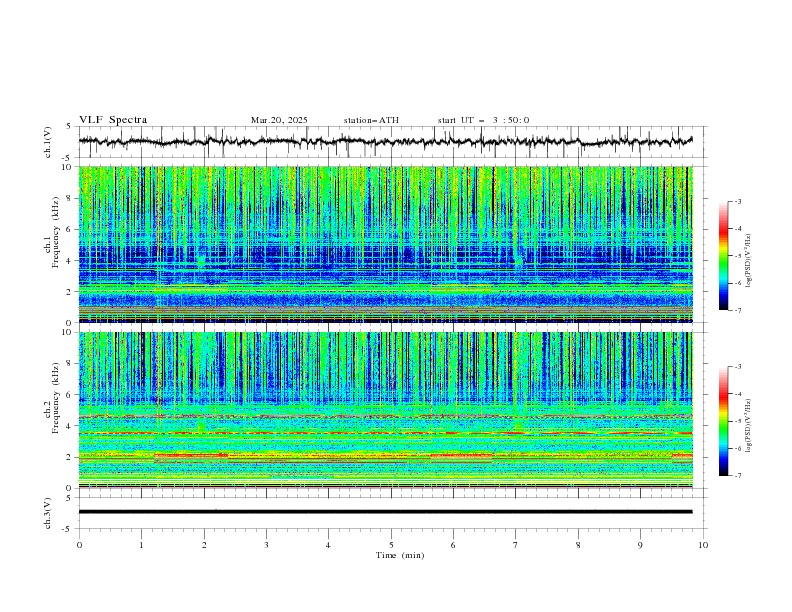
Task: Click the 'ch.3(V)' axis label
Action: 48,513
